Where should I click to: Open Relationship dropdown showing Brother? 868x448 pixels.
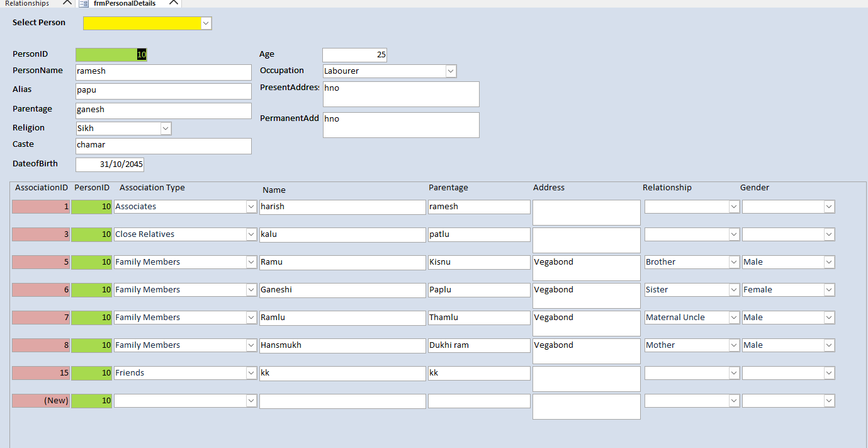click(734, 262)
